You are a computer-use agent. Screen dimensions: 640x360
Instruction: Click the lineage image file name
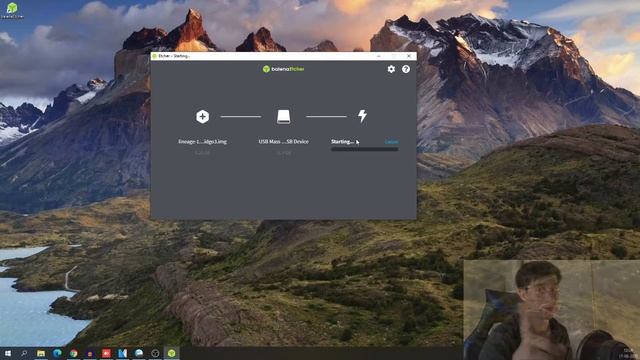click(x=202, y=142)
